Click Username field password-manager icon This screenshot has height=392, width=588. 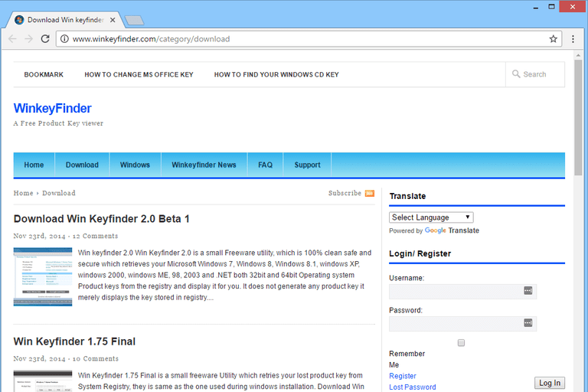528,291
